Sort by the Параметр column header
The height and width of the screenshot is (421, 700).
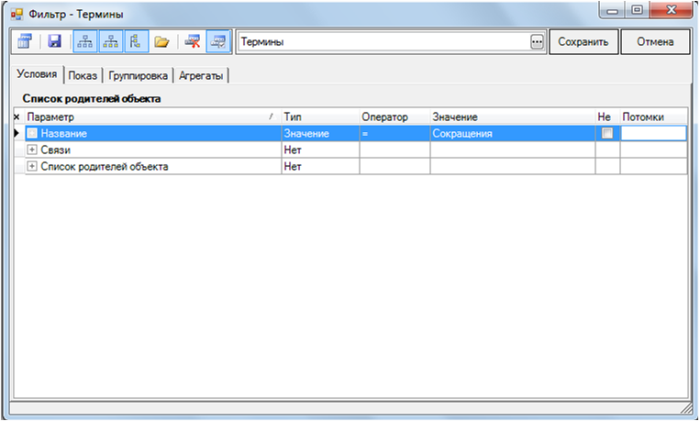click(145, 117)
